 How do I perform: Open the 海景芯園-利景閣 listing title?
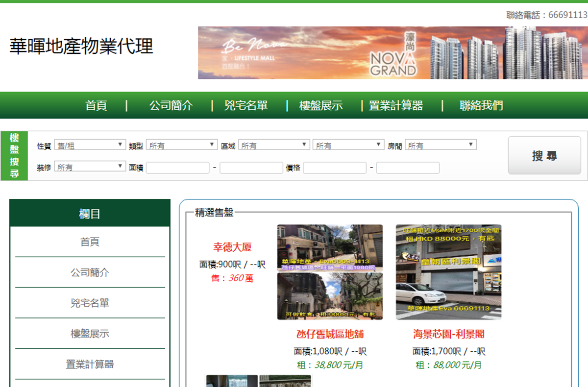pyautogui.click(x=449, y=334)
